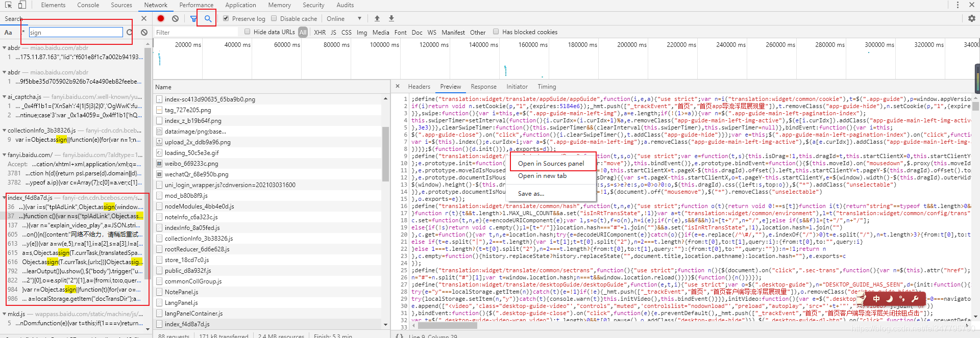This screenshot has height=338, width=980.
Task: Enable the Disable cache checkbox
Action: (x=274, y=18)
